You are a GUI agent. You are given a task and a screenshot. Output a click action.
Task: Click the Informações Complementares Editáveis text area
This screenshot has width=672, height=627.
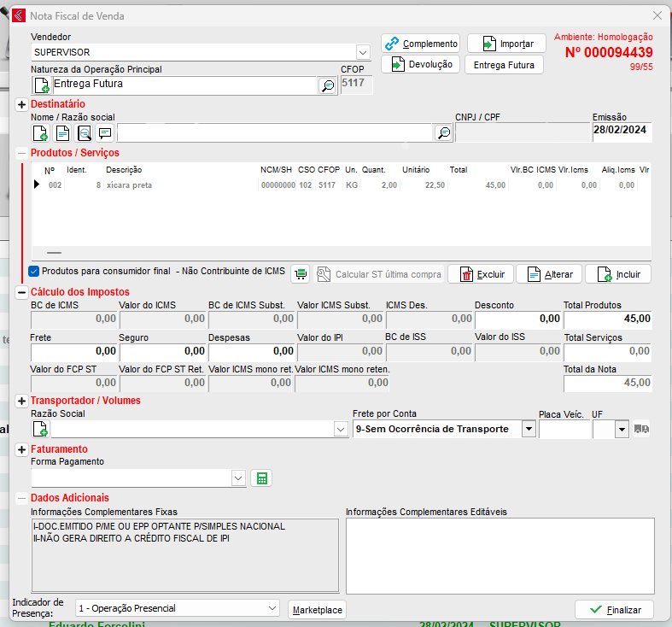click(x=500, y=555)
